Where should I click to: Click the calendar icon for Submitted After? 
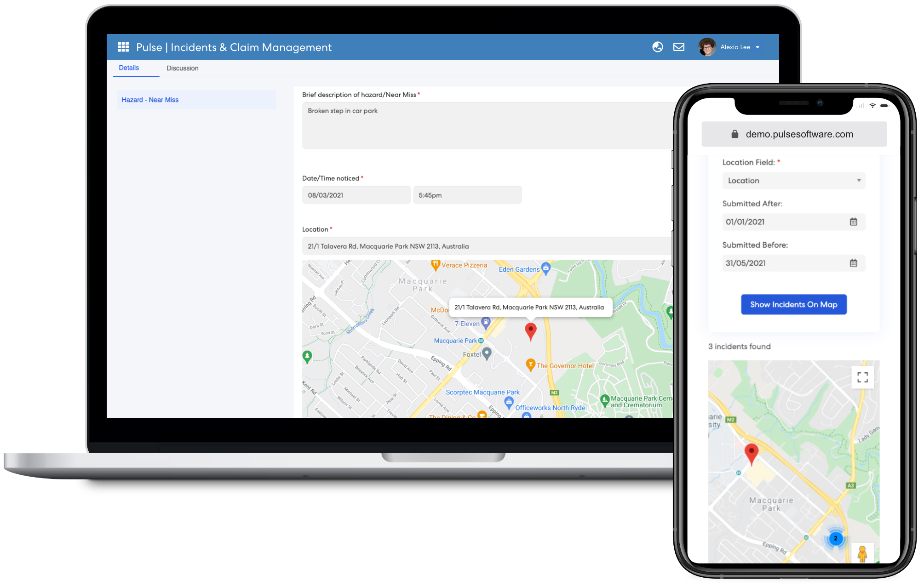(x=853, y=222)
